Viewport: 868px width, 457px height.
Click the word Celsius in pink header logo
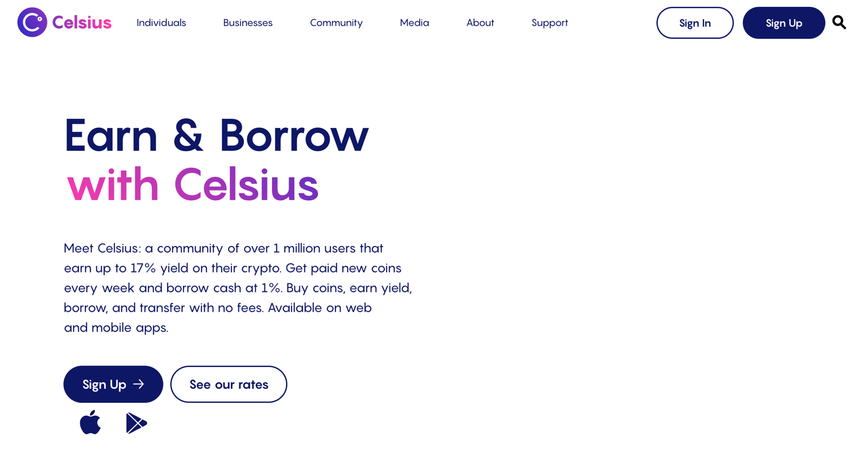pos(82,23)
